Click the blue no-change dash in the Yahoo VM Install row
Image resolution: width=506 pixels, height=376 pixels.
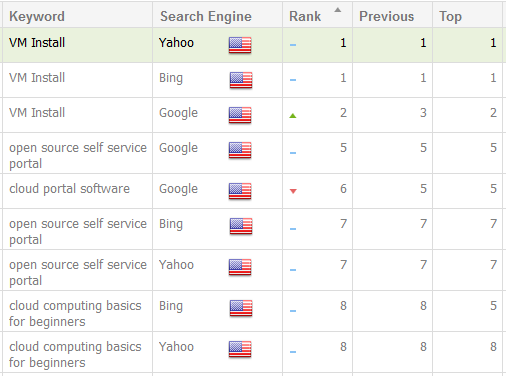pos(293,45)
